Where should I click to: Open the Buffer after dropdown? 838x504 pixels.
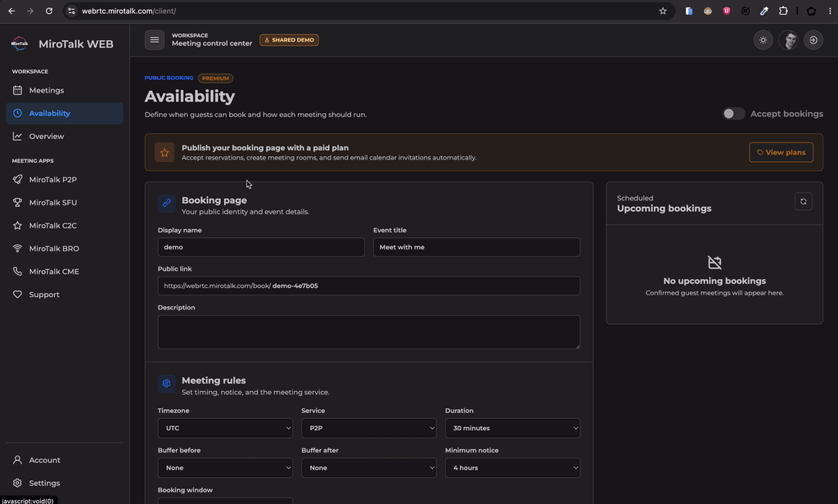point(369,468)
